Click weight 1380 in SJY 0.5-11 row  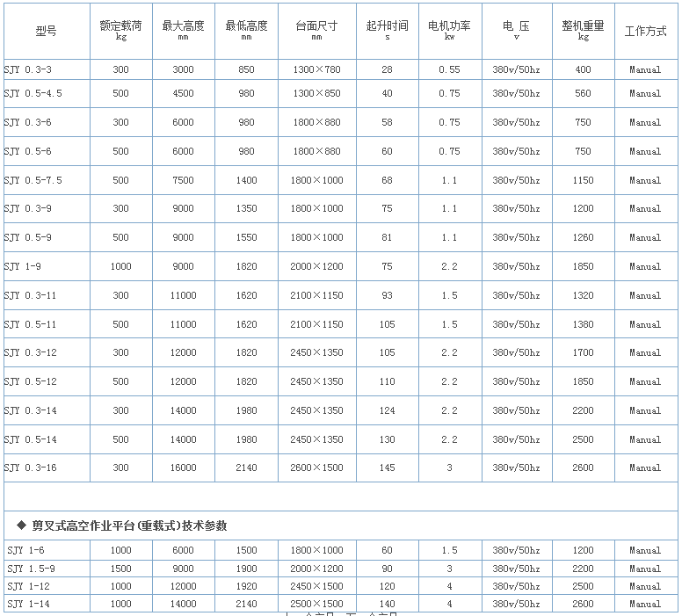point(583,324)
